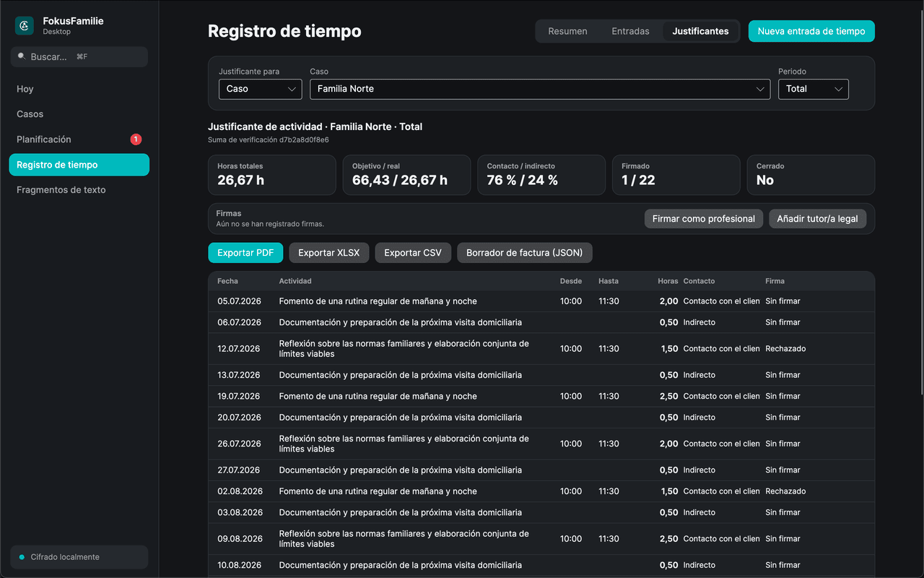The height and width of the screenshot is (578, 924).
Task: Select the row dated 10.08.2026
Action: coord(541,565)
